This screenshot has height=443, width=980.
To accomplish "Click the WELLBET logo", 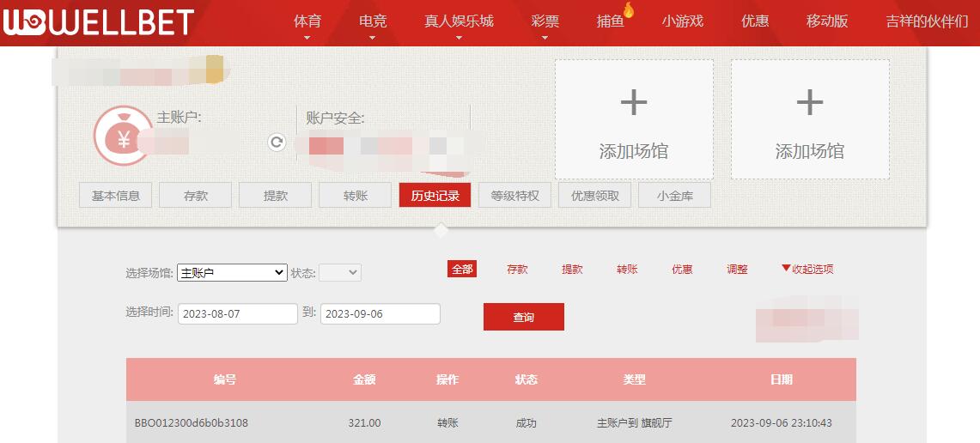I will (98, 22).
